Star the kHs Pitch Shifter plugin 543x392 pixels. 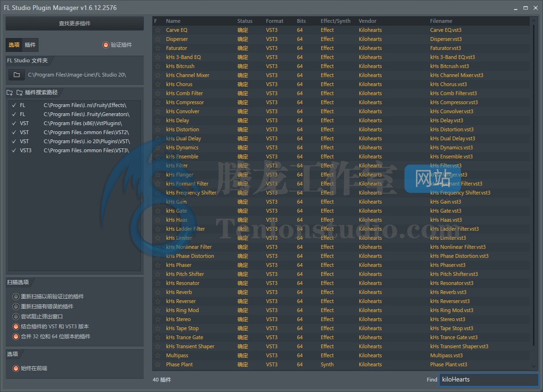(158, 274)
